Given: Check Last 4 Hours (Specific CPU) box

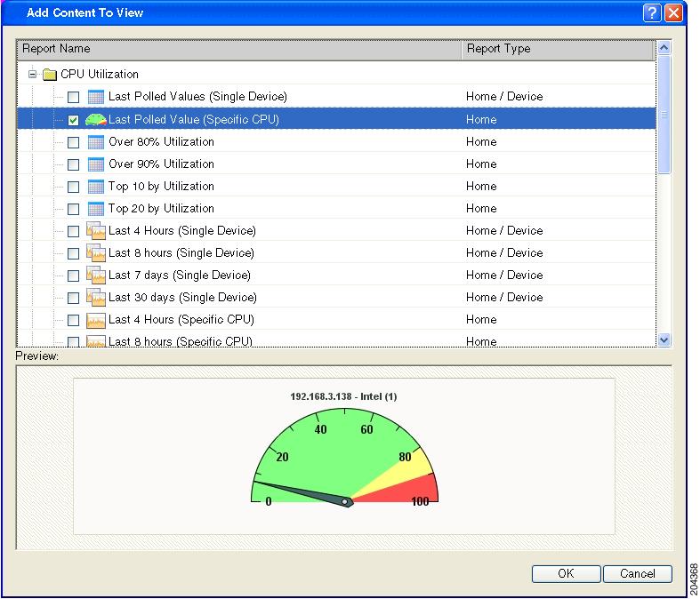Looking at the screenshot, I should [73, 320].
